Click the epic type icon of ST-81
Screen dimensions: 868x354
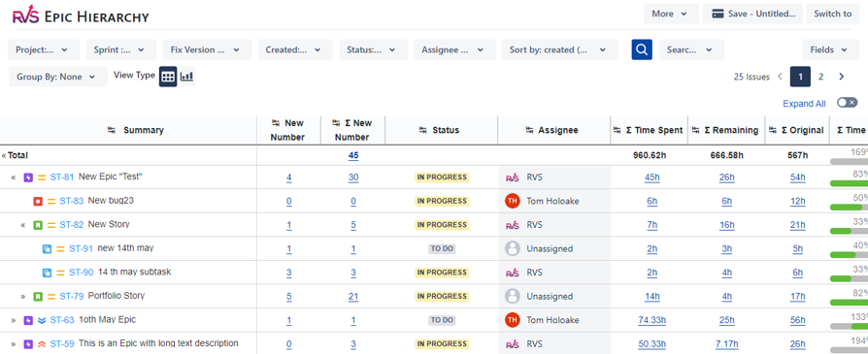coord(28,177)
